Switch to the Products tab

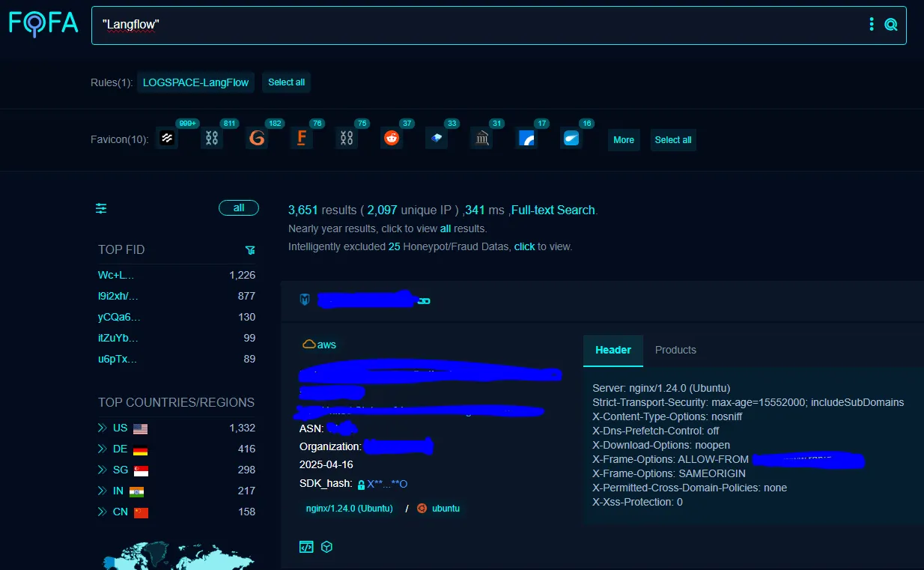point(675,350)
